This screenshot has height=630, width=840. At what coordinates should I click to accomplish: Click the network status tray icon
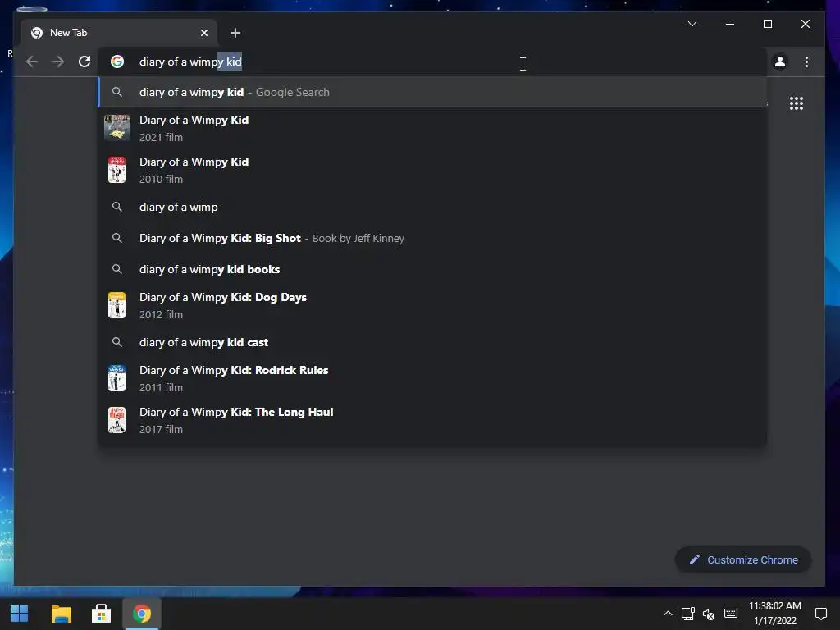pyautogui.click(x=688, y=614)
